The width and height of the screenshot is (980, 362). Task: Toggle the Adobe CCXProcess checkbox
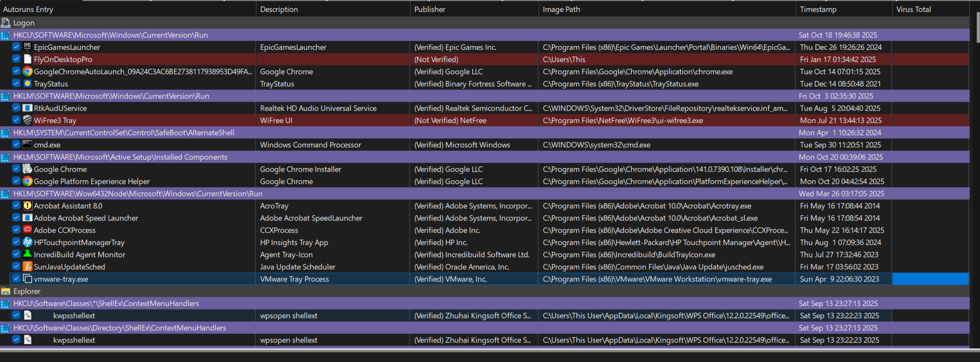[x=16, y=230]
